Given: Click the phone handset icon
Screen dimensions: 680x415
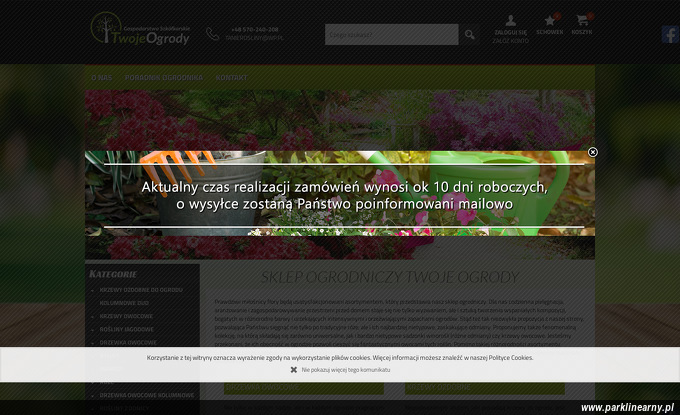Looking at the screenshot, I should click(212, 34).
